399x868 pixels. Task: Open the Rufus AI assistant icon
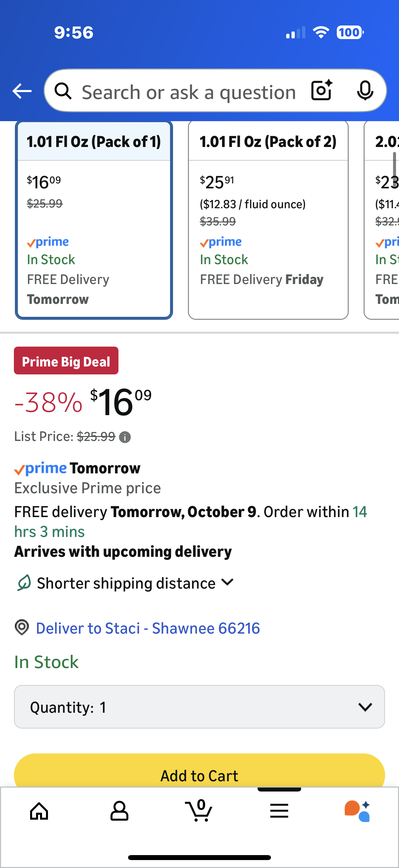(x=358, y=811)
